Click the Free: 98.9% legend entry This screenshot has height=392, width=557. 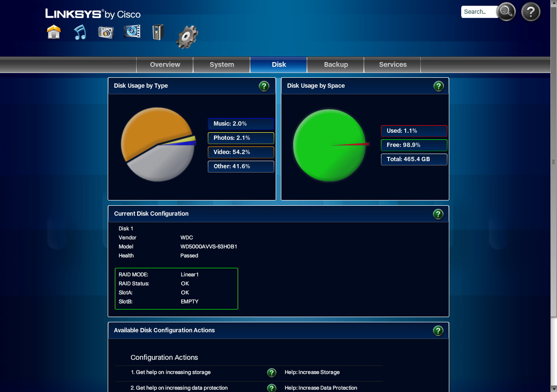(414, 145)
